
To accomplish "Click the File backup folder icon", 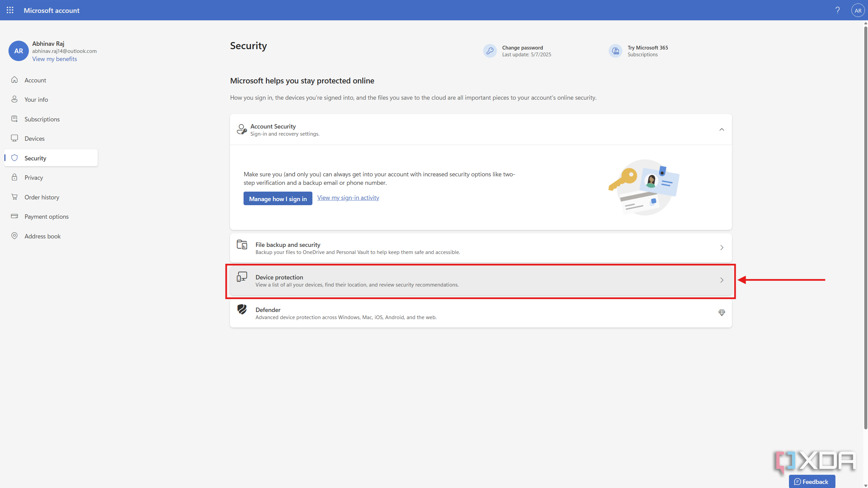I will click(242, 245).
